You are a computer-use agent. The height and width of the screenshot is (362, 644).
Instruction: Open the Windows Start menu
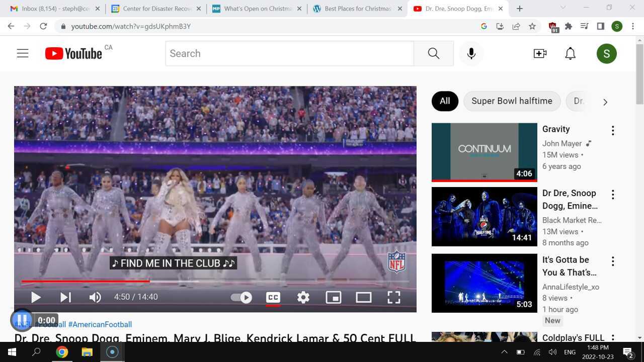12,352
